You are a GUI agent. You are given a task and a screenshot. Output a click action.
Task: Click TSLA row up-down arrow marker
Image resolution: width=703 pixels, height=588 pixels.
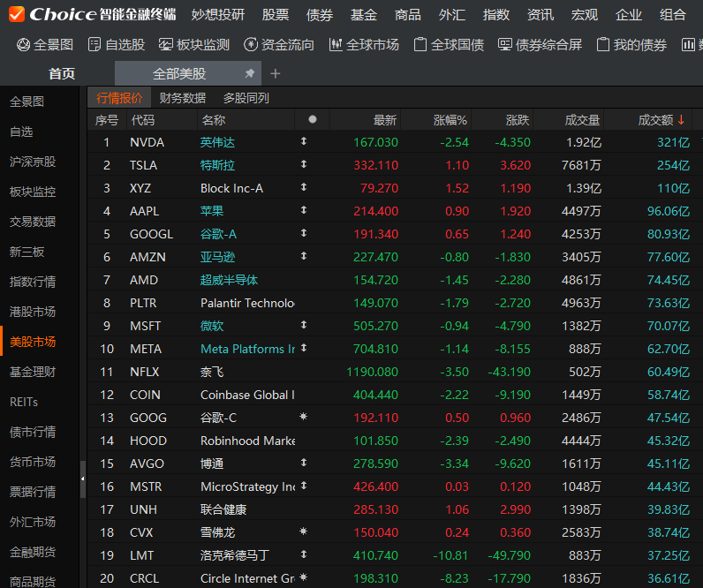(x=304, y=164)
